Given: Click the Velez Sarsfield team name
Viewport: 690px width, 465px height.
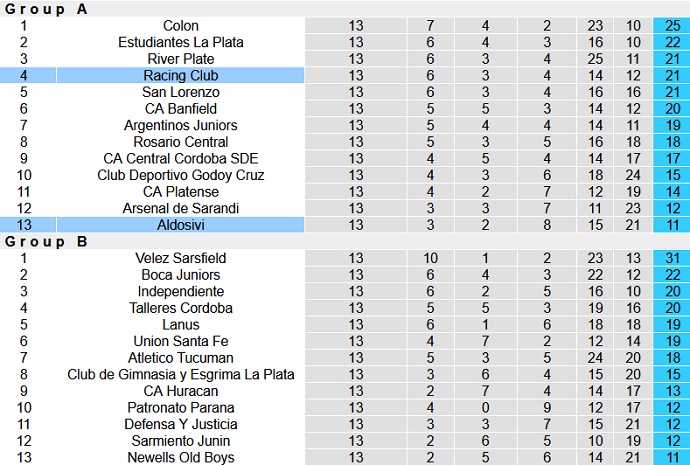Looking at the screenshot, I should [x=180, y=258].
